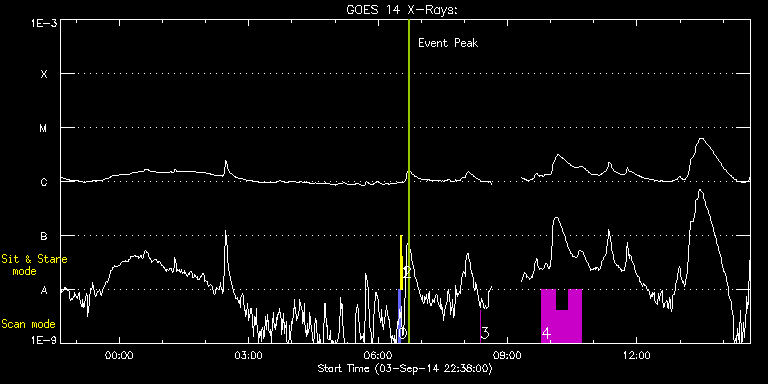The height and width of the screenshot is (384, 768).
Task: Click the 'Start Time (03-Sep-14 22:38:00)' label
Action: click(405, 368)
